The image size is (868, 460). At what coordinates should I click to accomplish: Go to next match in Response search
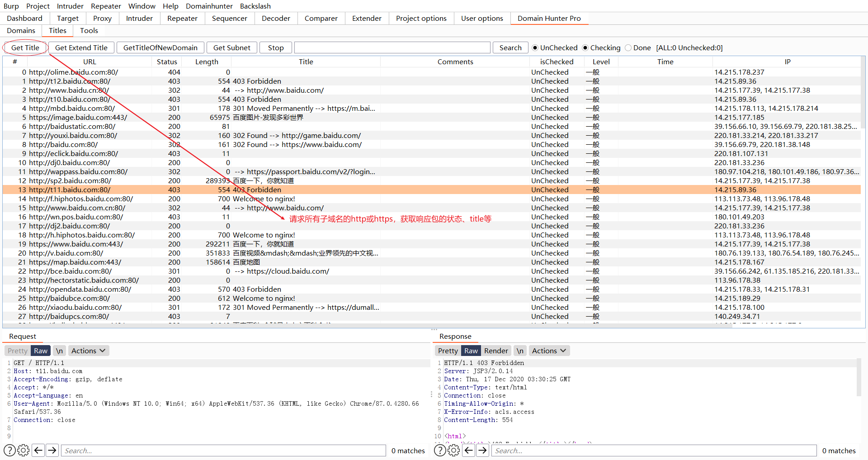pos(483,450)
